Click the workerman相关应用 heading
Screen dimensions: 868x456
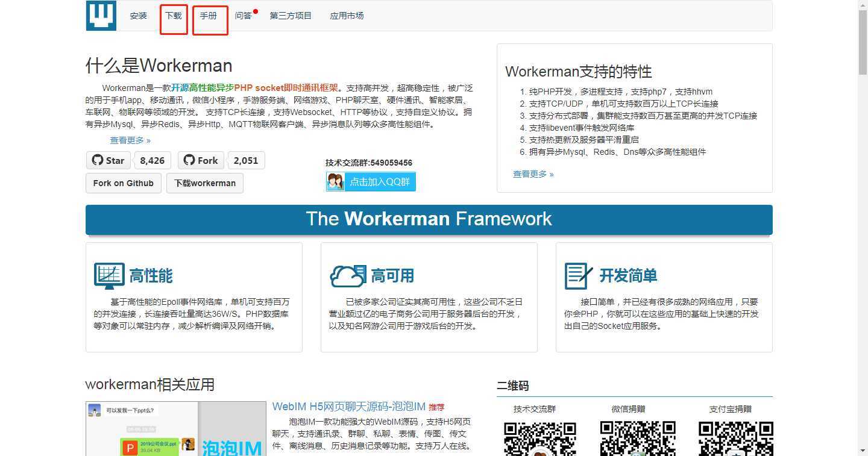pyautogui.click(x=150, y=385)
